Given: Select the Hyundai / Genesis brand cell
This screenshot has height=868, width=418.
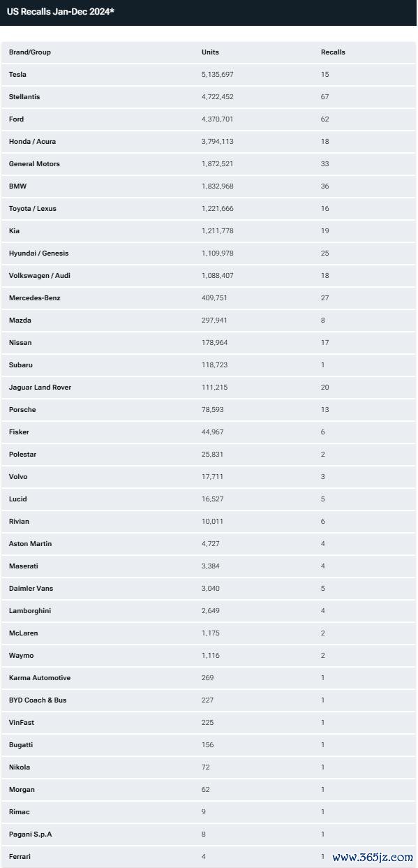Looking at the screenshot, I should 38,253.
